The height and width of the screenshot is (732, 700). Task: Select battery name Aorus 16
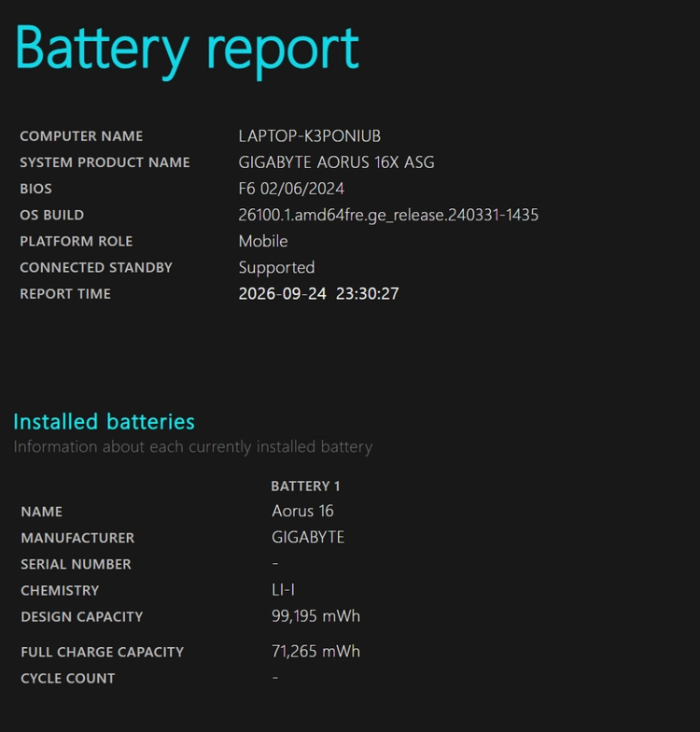(x=302, y=512)
